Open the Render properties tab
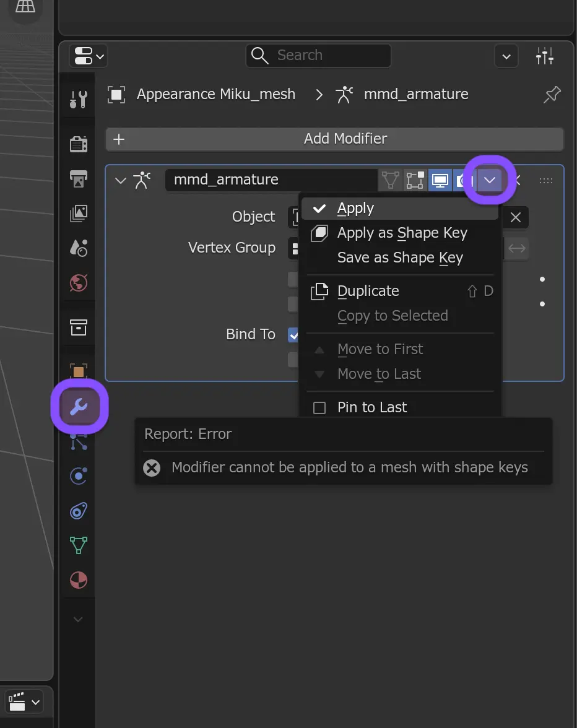This screenshot has height=728, width=577. point(79,144)
